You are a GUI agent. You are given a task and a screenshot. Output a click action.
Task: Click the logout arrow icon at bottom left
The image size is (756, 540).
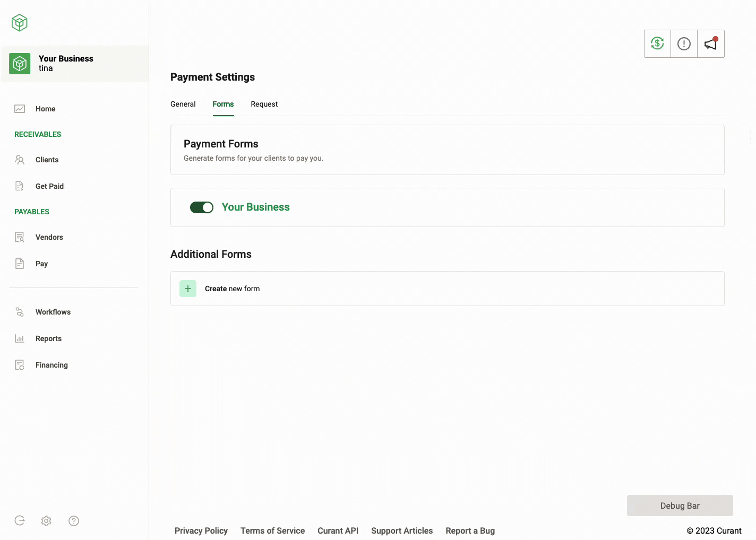pyautogui.click(x=20, y=520)
